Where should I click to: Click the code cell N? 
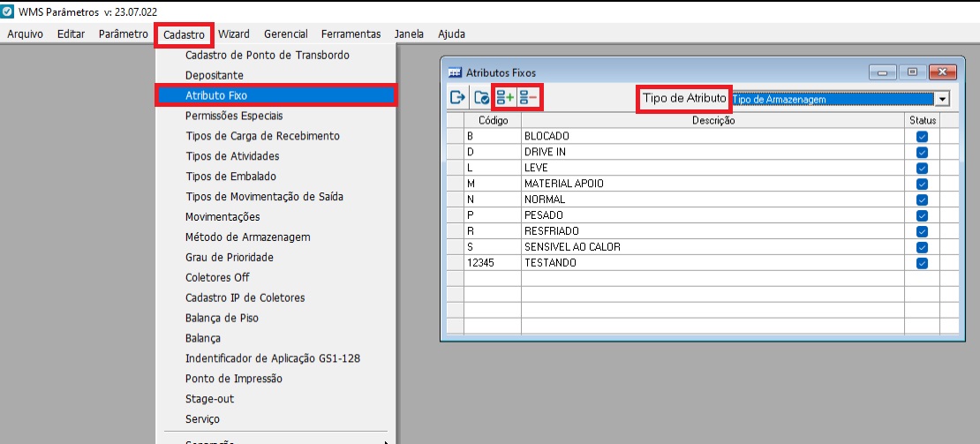point(494,199)
